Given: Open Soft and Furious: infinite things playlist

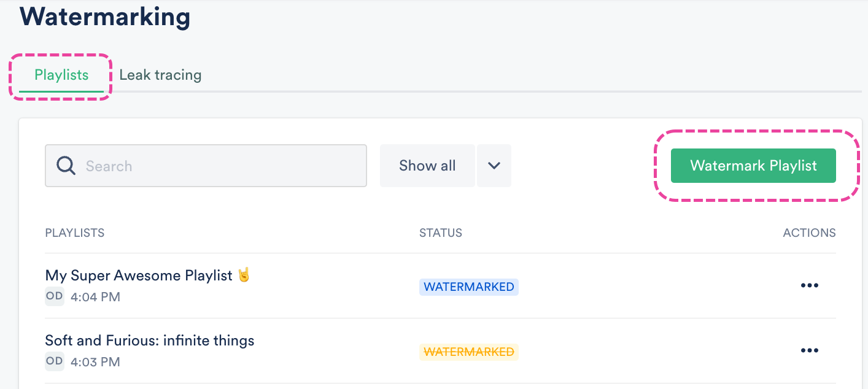Looking at the screenshot, I should pyautogui.click(x=150, y=341).
